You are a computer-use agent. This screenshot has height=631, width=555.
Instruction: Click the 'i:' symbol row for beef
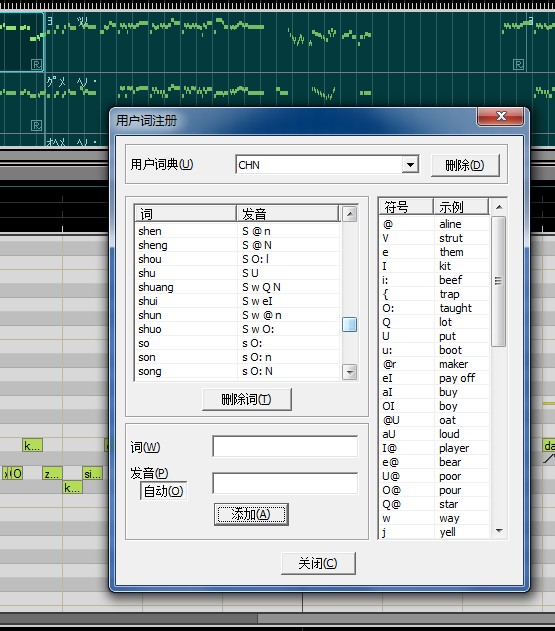(435, 280)
